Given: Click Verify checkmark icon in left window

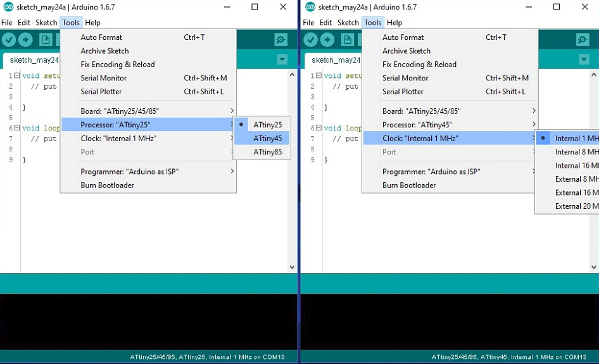Looking at the screenshot, I should [x=9, y=39].
